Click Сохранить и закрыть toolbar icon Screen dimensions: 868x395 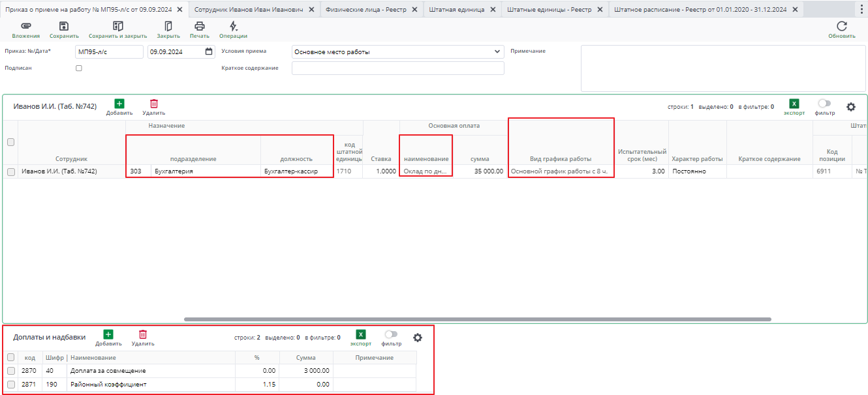(117, 26)
